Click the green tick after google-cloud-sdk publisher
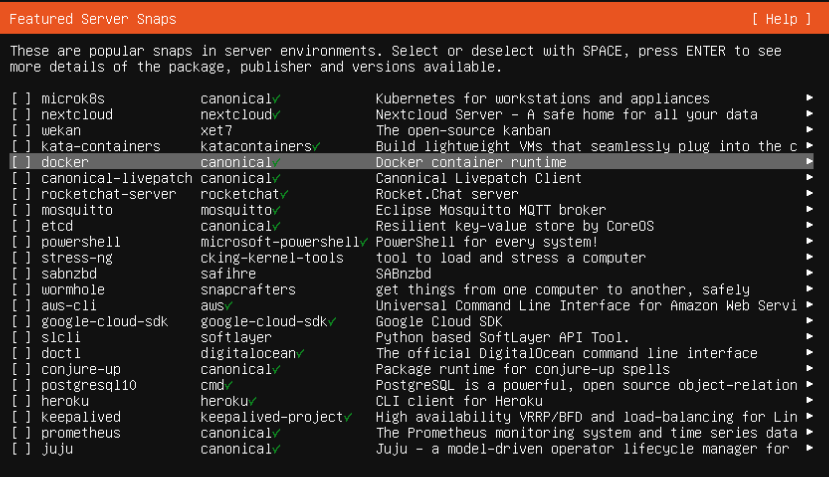This screenshot has width=829, height=477. click(x=332, y=321)
